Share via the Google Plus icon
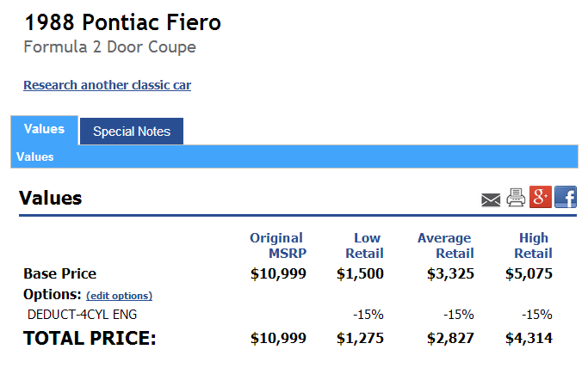The height and width of the screenshot is (374, 588). (541, 197)
